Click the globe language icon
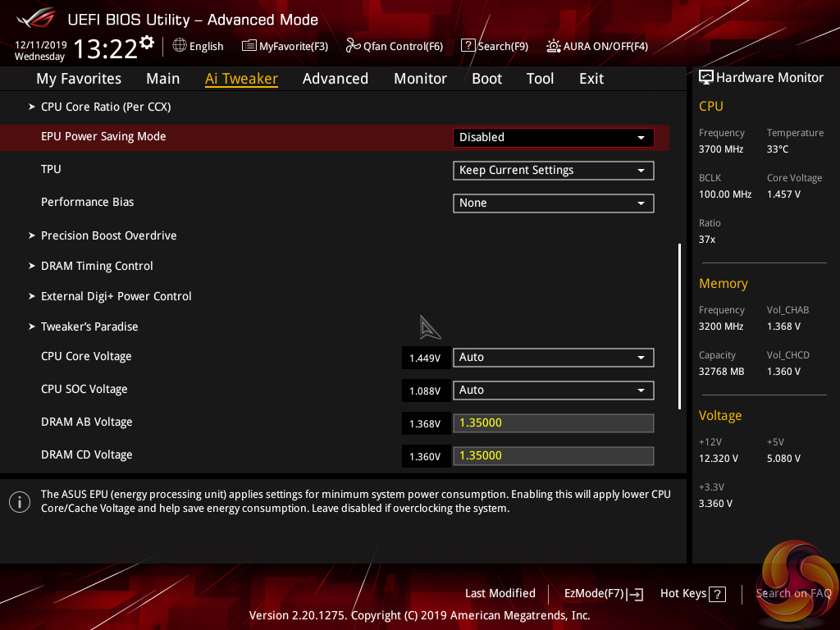Viewport: 840px width, 630px height. coord(180,46)
